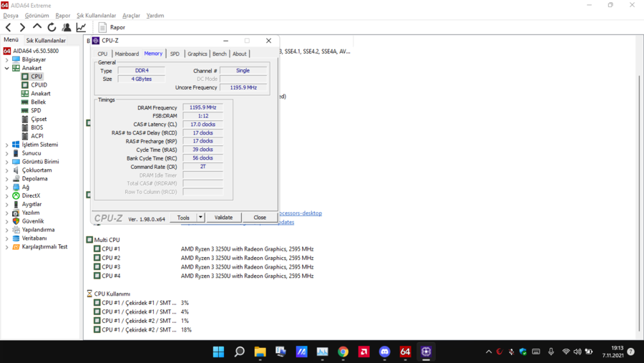This screenshot has width=644, height=363.
Task: Select the Karşılaştırmalı Test item
Action: pyautogui.click(x=44, y=247)
